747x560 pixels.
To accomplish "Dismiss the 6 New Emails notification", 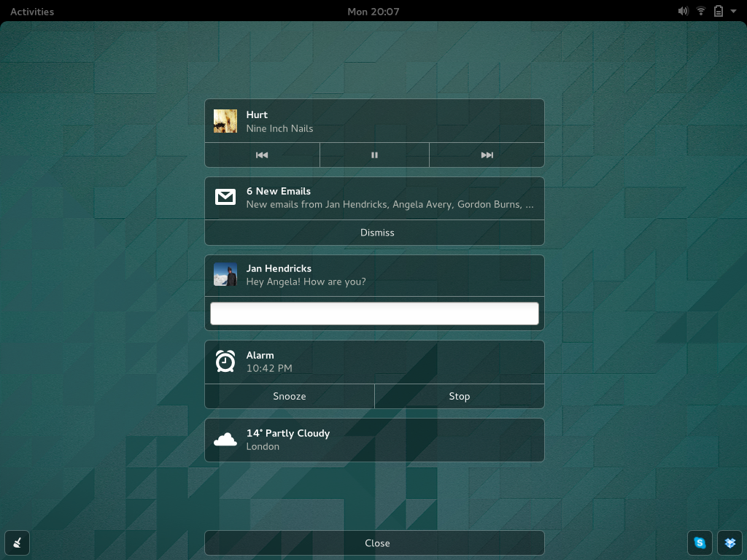I will pyautogui.click(x=377, y=232).
